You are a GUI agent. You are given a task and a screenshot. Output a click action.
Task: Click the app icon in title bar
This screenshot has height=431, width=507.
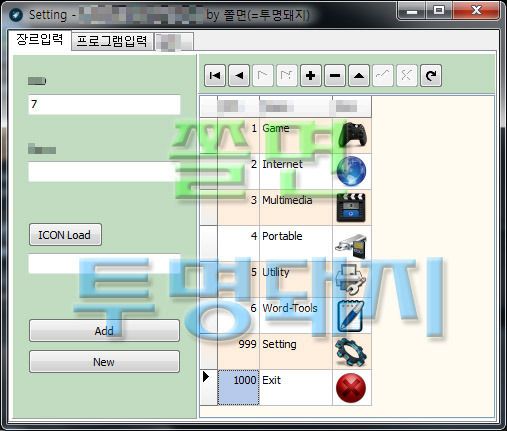[x=16, y=14]
